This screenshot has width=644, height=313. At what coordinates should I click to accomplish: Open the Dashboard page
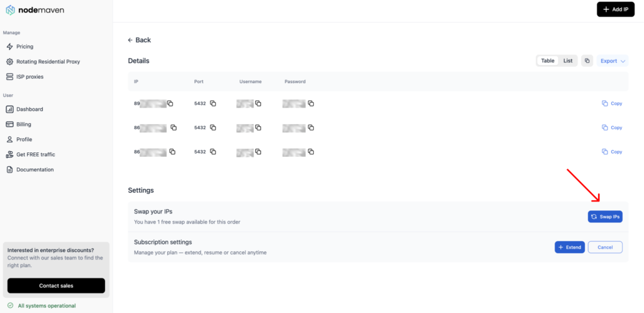tap(30, 109)
